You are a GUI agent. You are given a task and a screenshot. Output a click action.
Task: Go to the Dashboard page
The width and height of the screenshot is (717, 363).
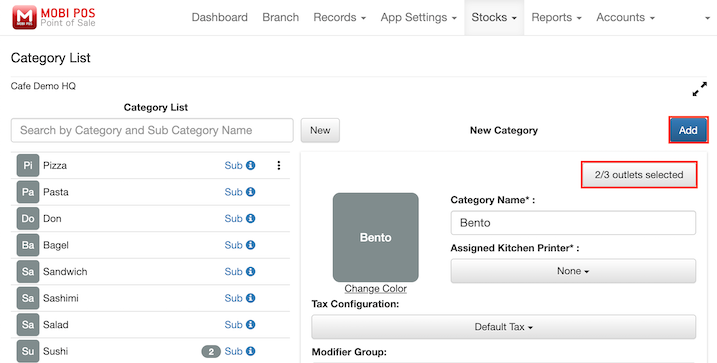219,17
